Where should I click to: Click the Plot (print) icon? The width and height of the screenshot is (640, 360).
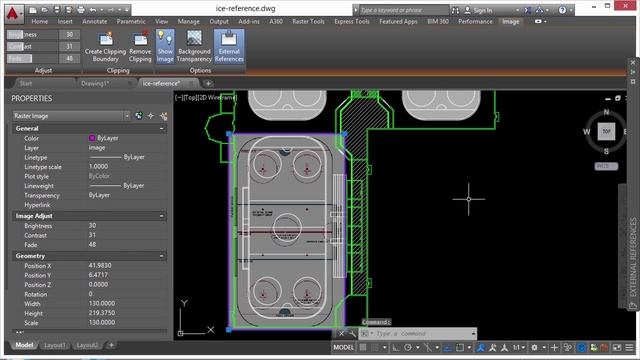81,10
